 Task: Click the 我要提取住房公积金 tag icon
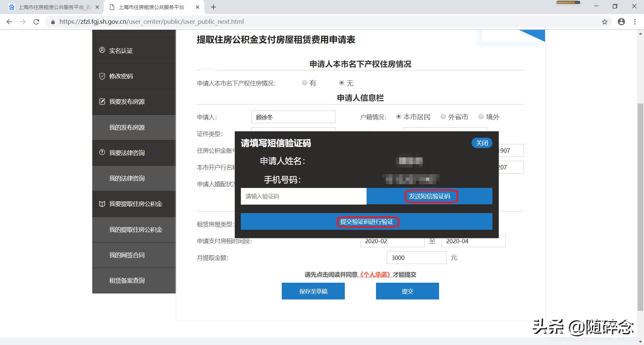(x=102, y=204)
